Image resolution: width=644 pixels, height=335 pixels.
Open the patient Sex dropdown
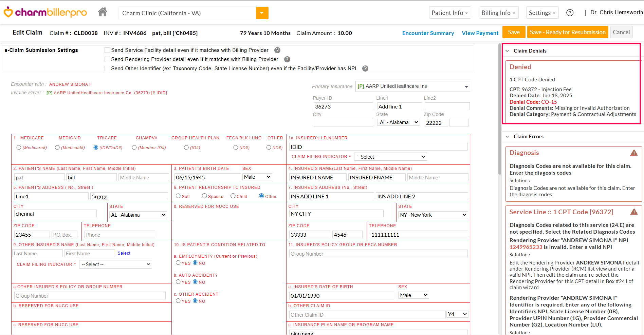click(257, 177)
